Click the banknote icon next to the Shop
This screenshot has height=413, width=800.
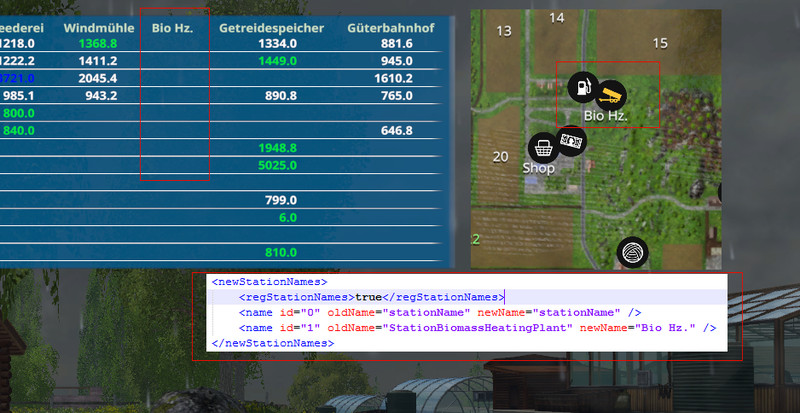click(571, 140)
